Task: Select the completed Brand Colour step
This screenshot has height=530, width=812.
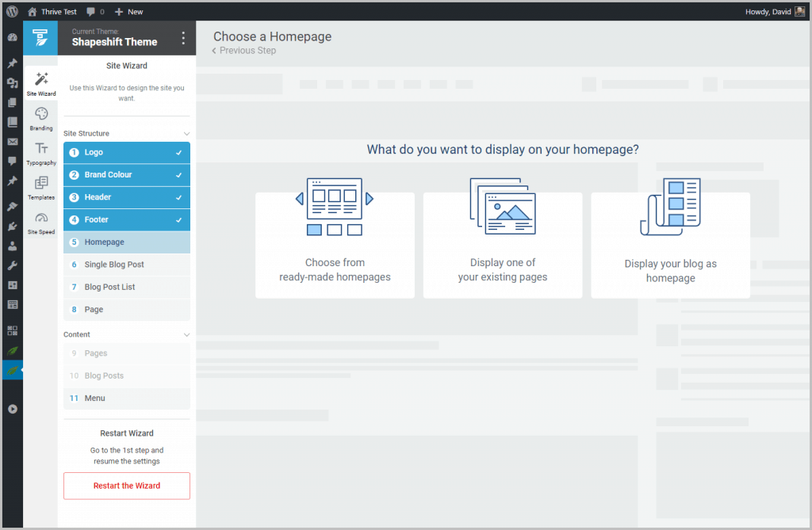Action: tap(126, 175)
